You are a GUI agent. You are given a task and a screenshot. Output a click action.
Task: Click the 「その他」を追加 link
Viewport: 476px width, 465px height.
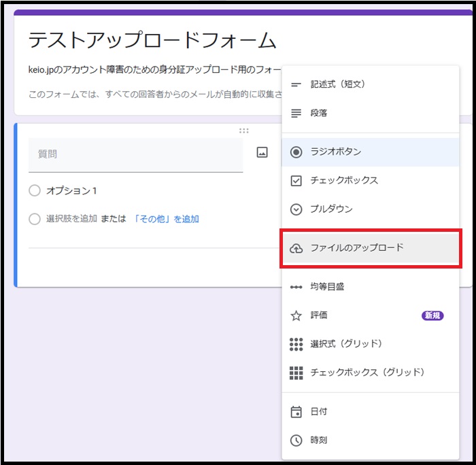(166, 219)
